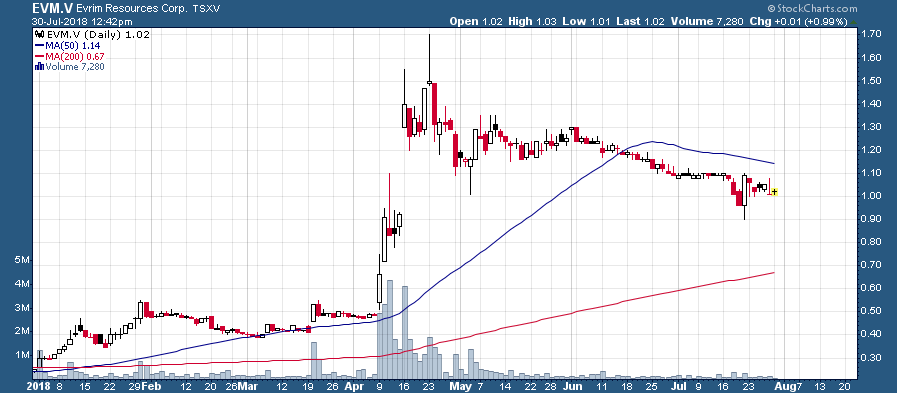Click the 4M volume scale label
897x393 pixels.
22,284
